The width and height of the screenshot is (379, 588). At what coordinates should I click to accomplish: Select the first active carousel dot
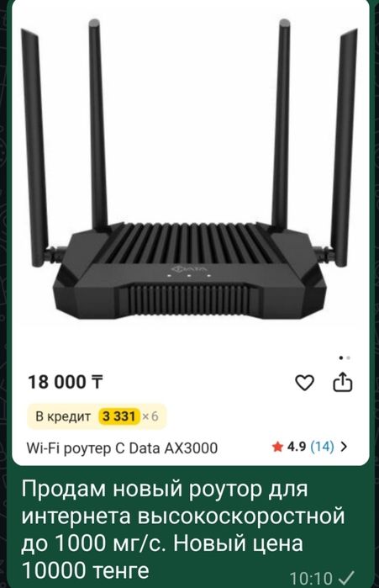tap(341, 358)
